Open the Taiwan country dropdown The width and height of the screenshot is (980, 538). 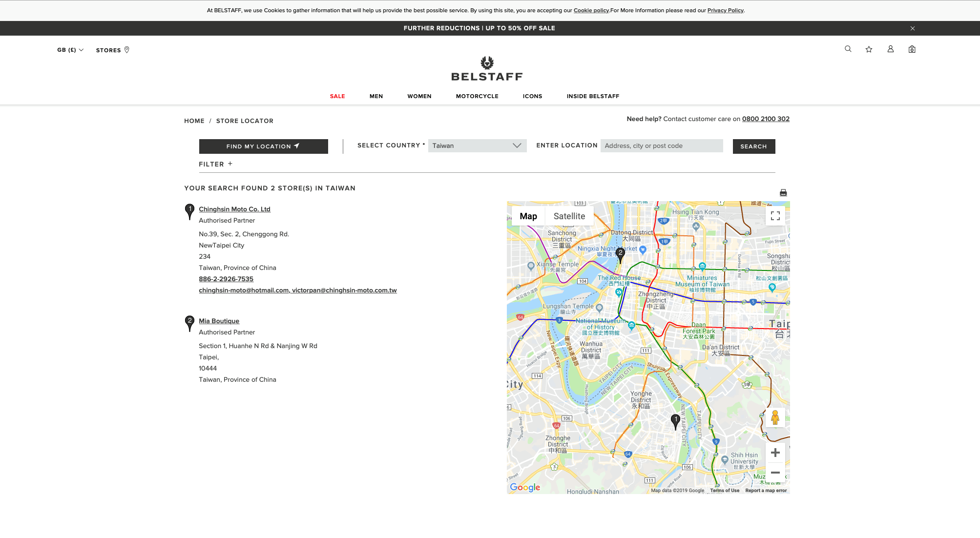(477, 145)
